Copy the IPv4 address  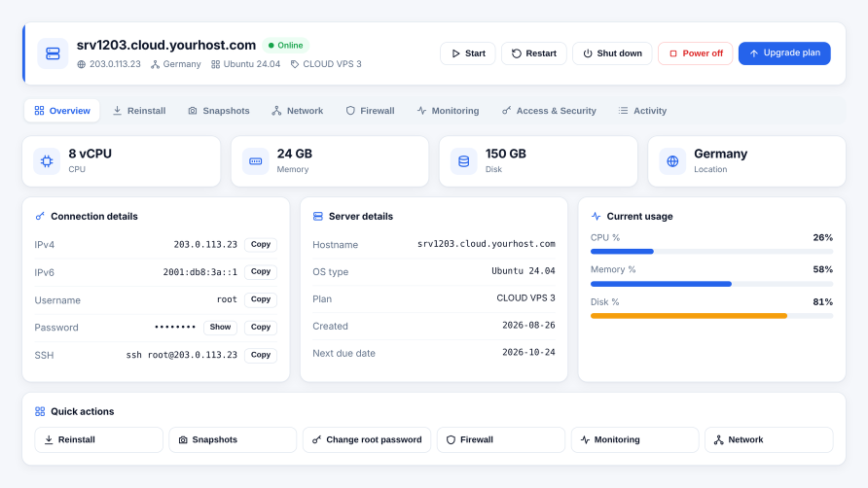[x=261, y=245]
